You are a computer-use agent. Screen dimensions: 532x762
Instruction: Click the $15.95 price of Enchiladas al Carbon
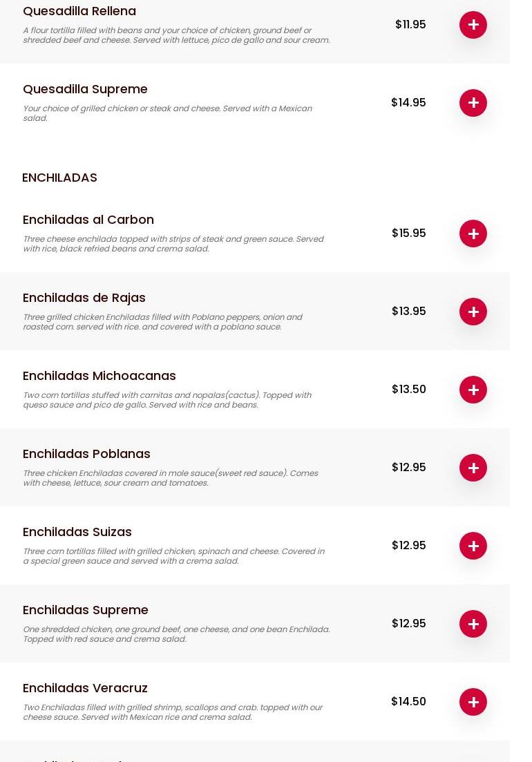point(409,233)
